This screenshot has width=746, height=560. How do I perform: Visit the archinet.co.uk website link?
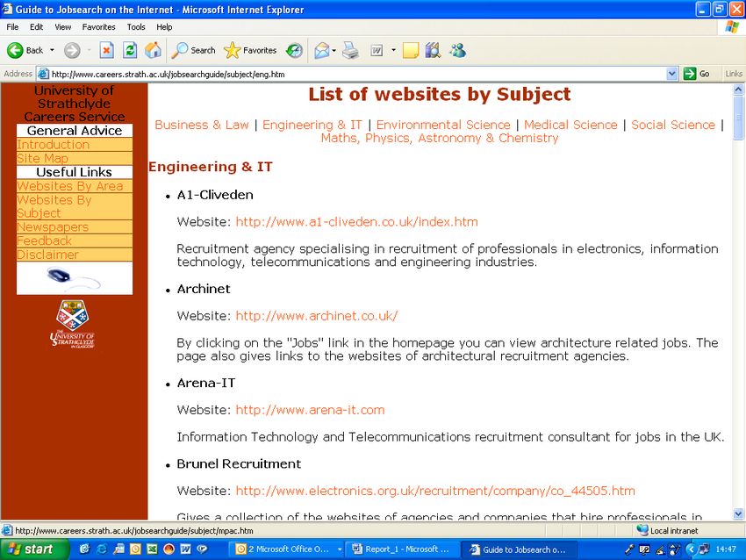(316, 316)
